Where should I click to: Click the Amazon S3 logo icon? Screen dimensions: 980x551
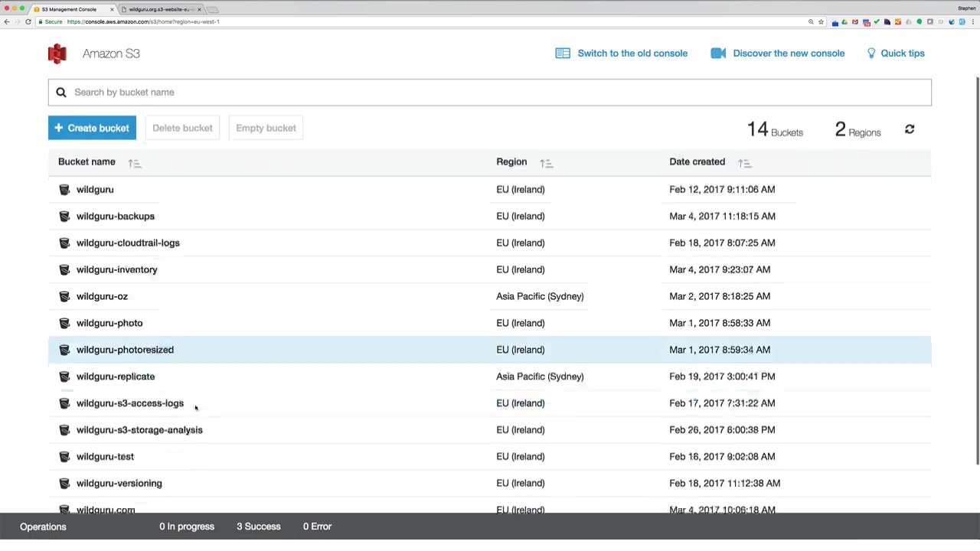tap(57, 54)
